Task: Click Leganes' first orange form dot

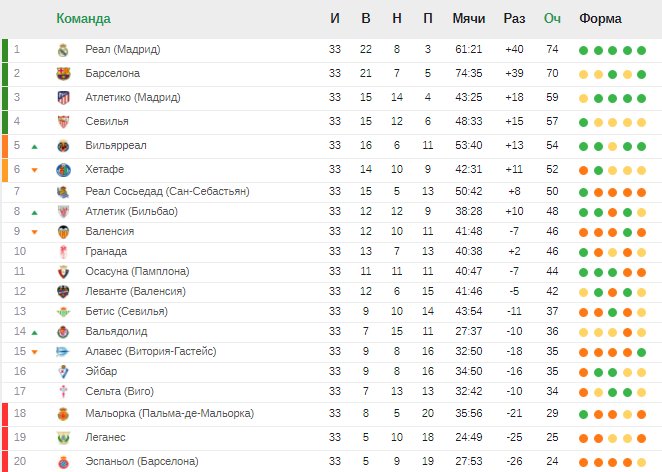Action: (x=583, y=439)
